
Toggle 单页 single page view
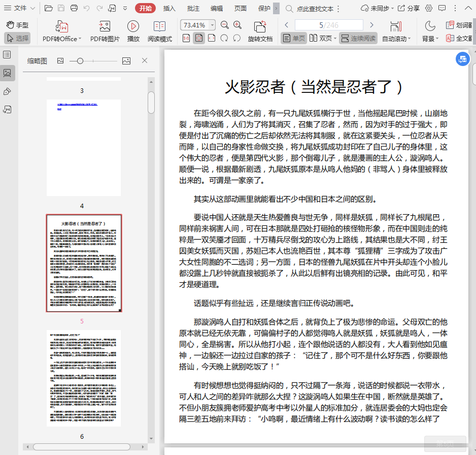294,38
